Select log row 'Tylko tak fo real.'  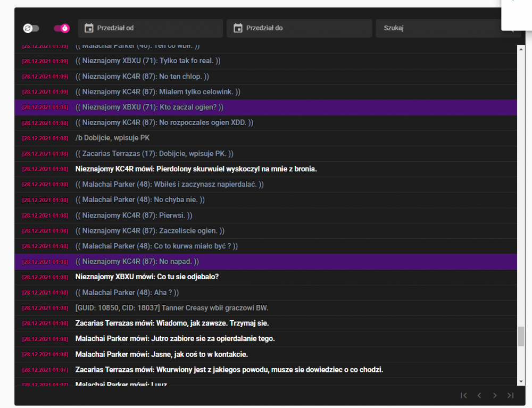[265, 61]
